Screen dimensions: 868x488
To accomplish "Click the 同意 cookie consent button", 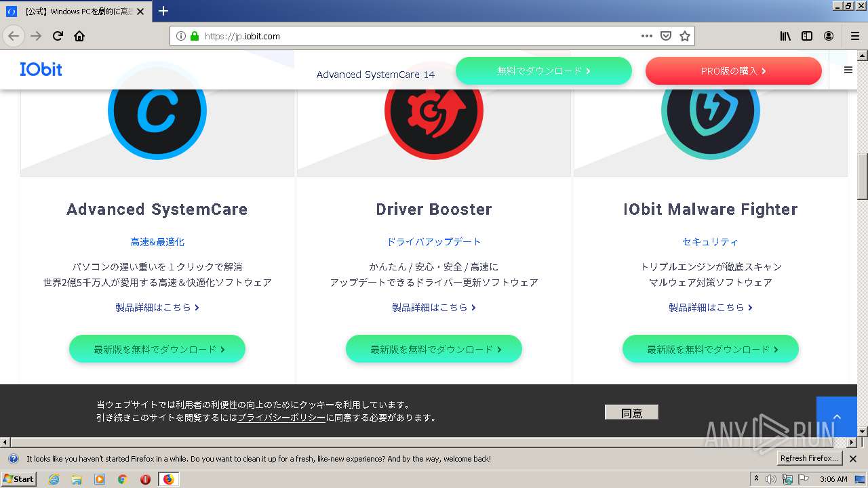I will tap(631, 412).
